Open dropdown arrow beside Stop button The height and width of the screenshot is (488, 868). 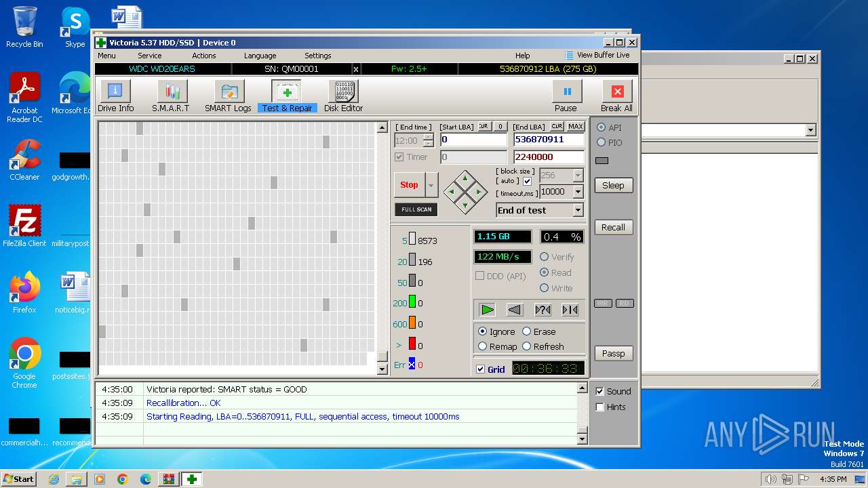click(x=431, y=184)
